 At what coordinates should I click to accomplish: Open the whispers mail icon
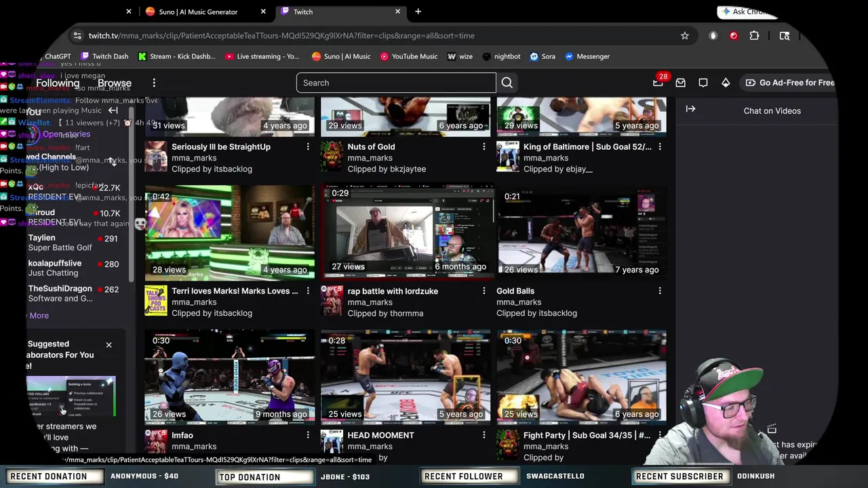pos(680,83)
